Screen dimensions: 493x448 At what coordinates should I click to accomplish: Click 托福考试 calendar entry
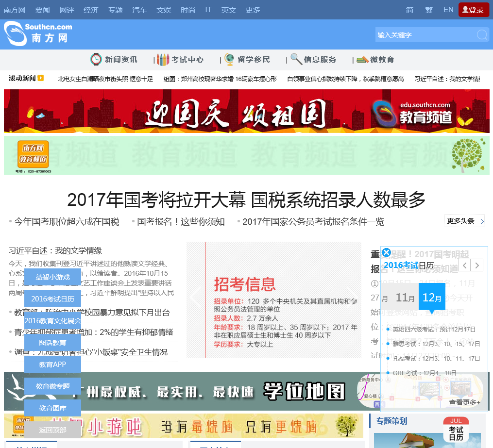436,359
